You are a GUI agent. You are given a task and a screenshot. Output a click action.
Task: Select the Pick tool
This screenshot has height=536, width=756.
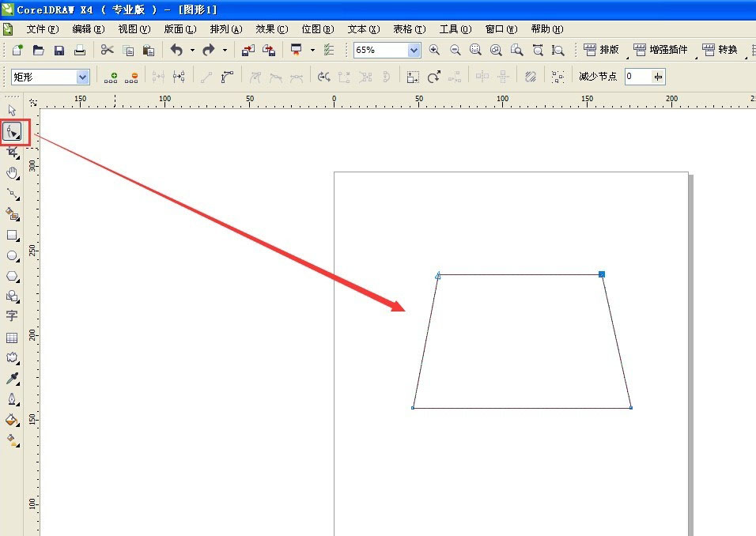(x=12, y=111)
